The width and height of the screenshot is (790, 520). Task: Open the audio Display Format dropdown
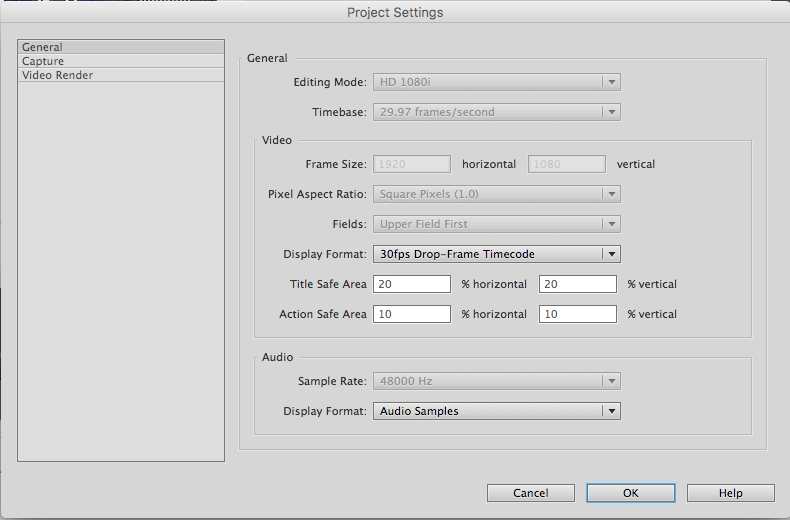(497, 411)
